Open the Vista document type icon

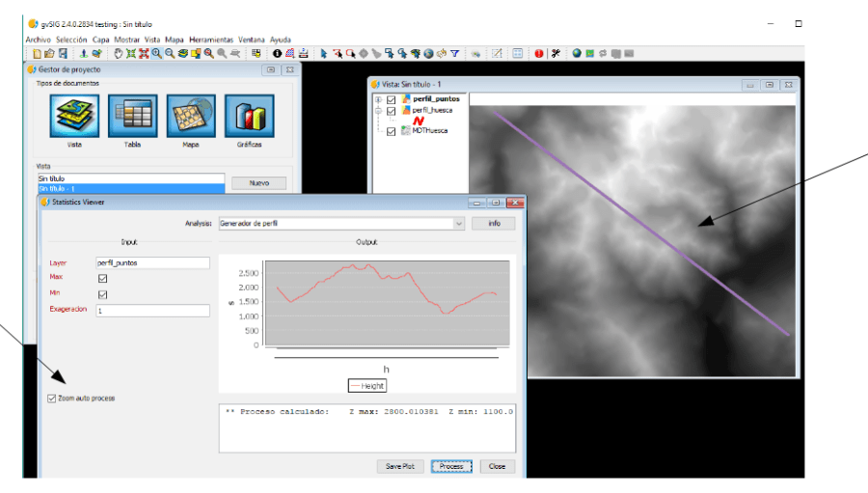pos(74,116)
